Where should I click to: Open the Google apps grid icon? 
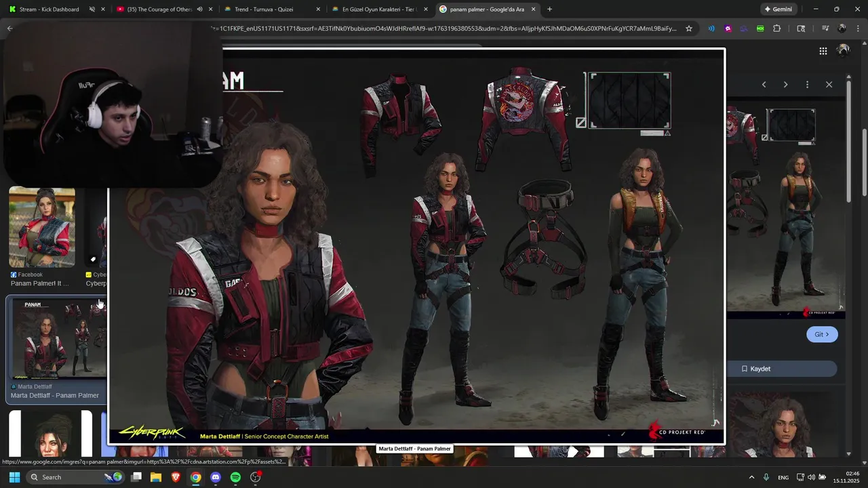[823, 51]
